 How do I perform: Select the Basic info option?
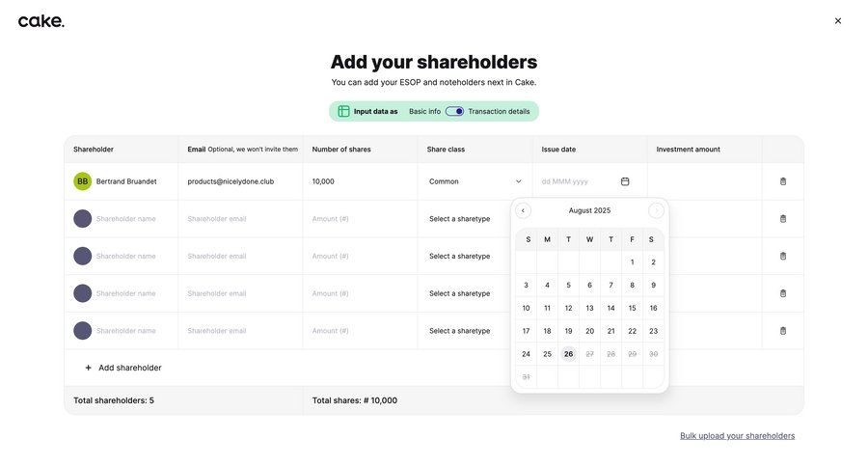click(x=424, y=111)
